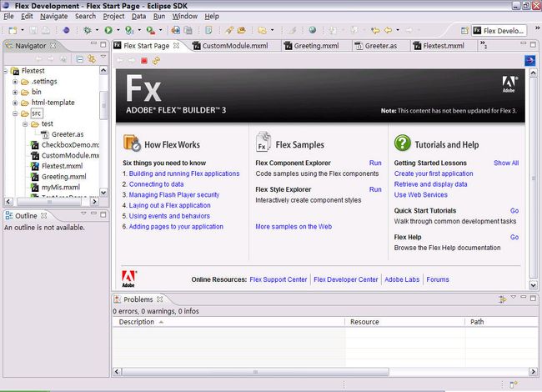Open dropdown next to Run icon
Image resolution: width=542 pixels, height=392 pixels.
point(118,30)
